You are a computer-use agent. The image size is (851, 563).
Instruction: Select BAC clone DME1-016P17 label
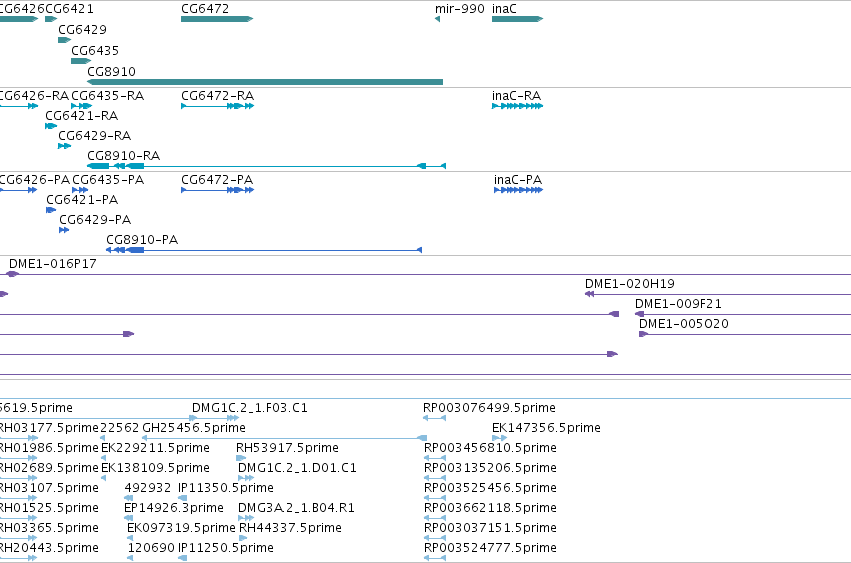pyautogui.click(x=53, y=264)
